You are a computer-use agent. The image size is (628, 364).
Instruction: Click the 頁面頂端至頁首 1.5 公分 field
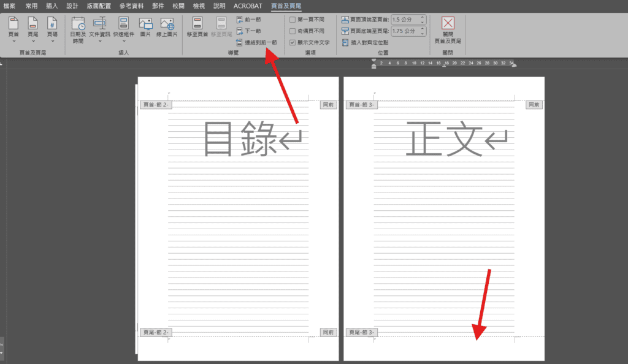coord(408,20)
